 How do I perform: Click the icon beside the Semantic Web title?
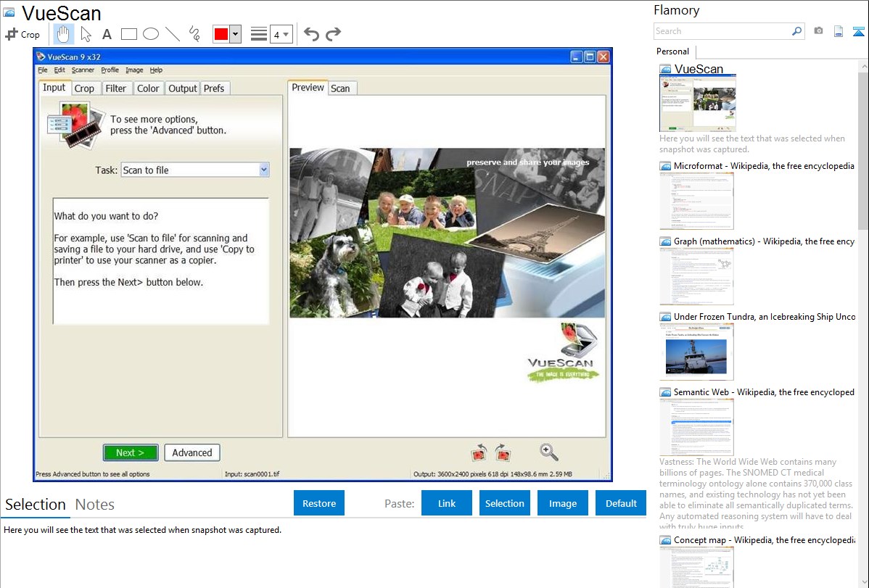[665, 392]
